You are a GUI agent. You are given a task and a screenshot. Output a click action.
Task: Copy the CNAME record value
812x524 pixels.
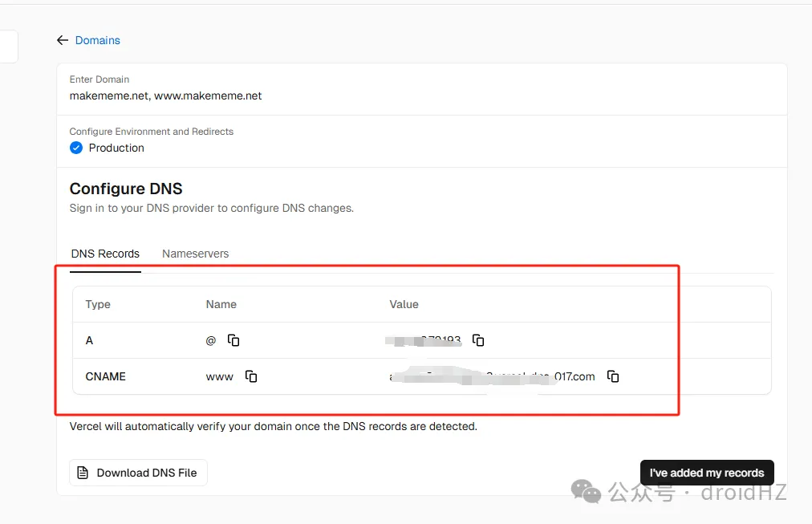coord(613,376)
